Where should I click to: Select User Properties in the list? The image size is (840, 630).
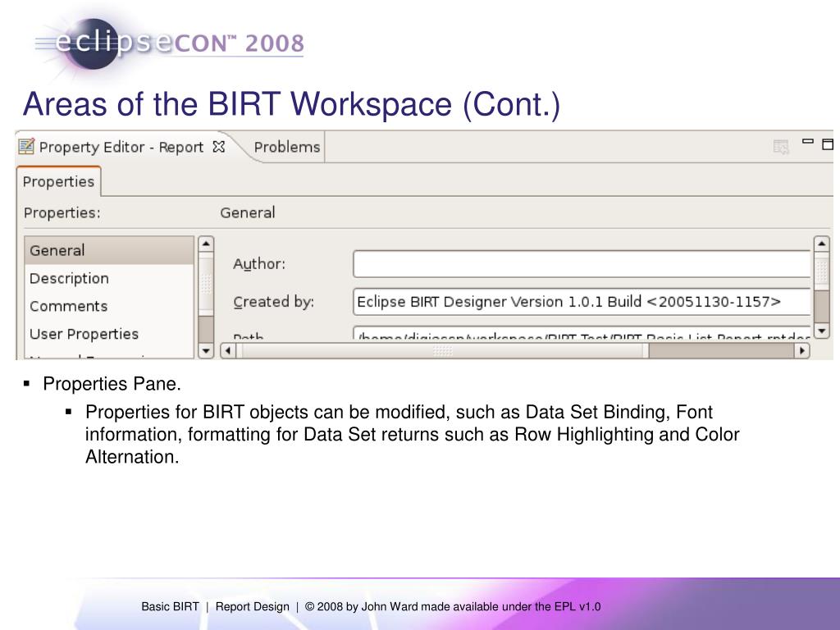(109, 334)
